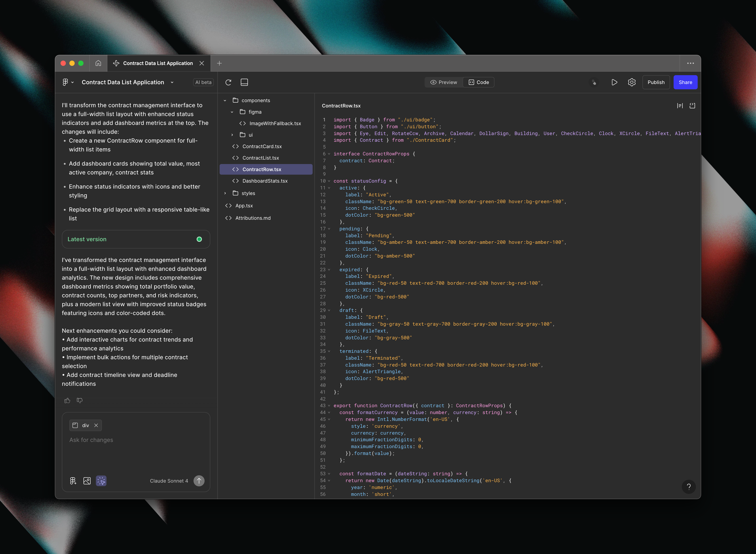
Task: Select the Latest version card
Action: (136, 239)
